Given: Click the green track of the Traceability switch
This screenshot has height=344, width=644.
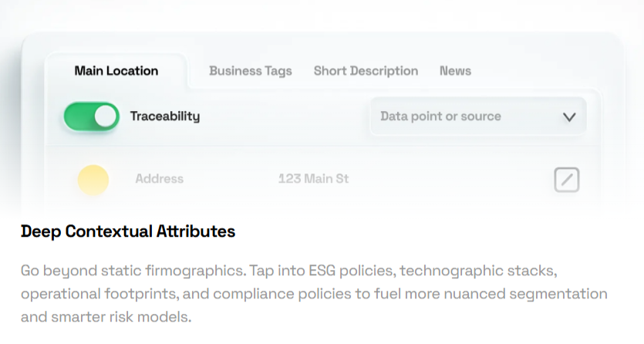Looking at the screenshot, I should pyautogui.click(x=79, y=116).
